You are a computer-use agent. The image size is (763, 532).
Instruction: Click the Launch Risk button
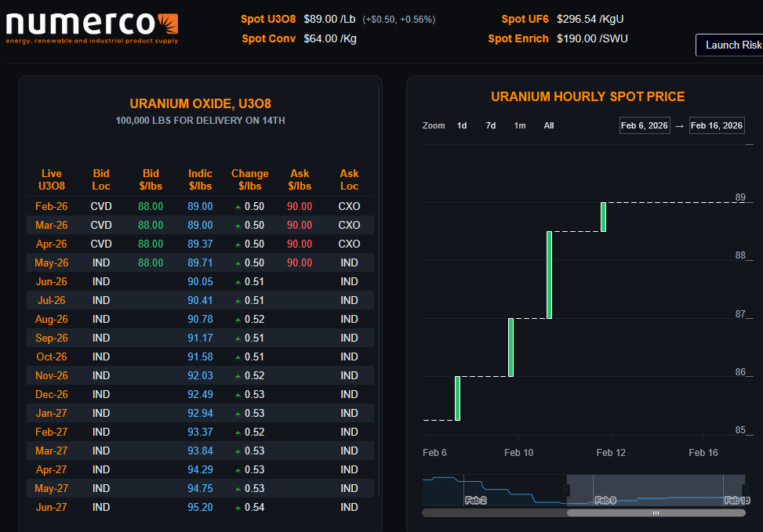click(x=730, y=45)
